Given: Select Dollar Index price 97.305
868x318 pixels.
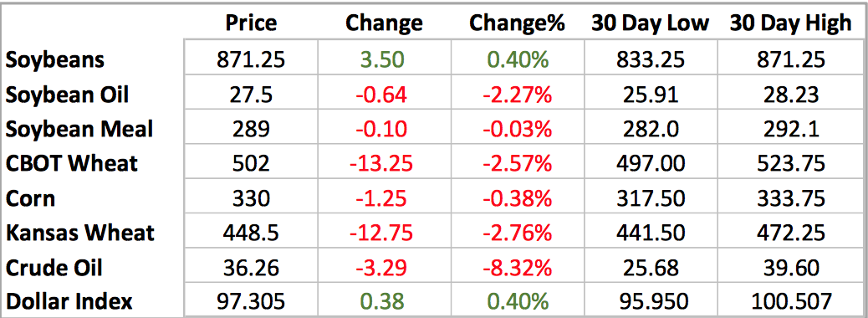Looking at the screenshot, I should (x=253, y=301).
